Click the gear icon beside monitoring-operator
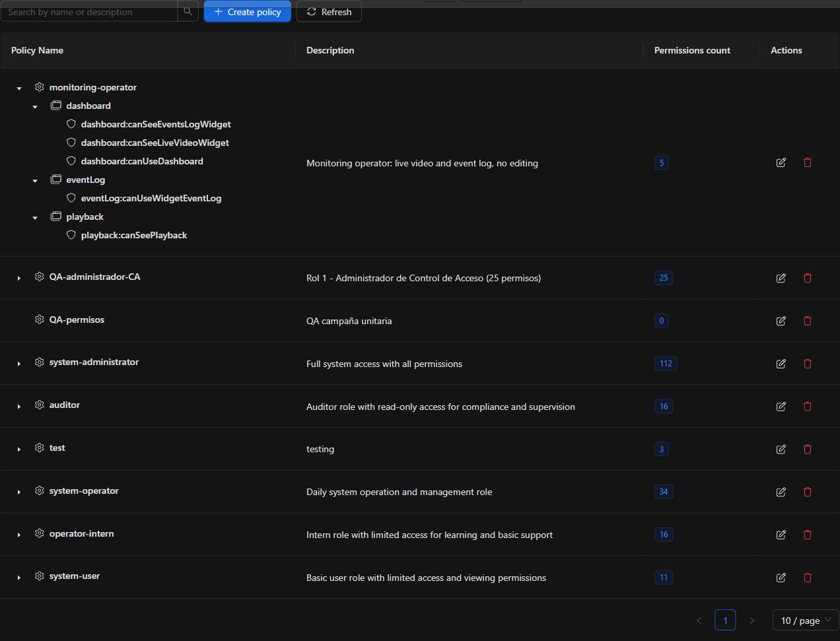The width and height of the screenshot is (840, 641). [40, 87]
